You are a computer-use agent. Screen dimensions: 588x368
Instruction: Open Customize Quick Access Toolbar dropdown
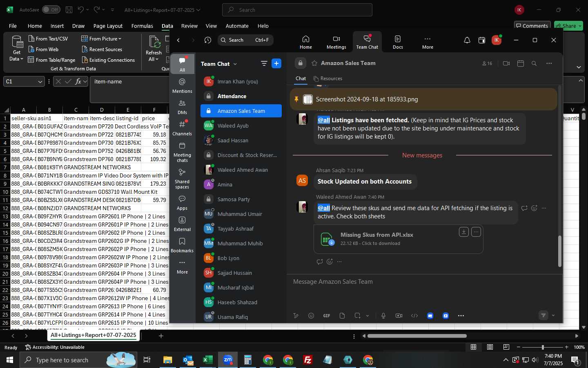point(113,10)
